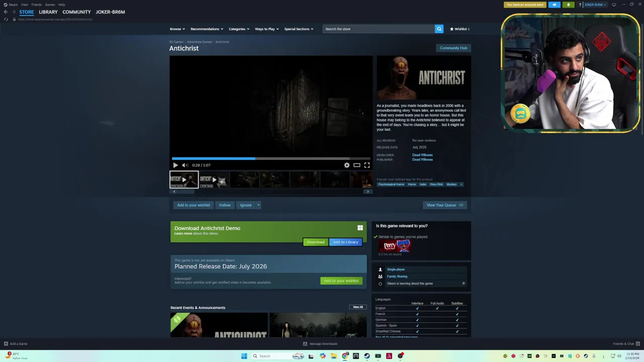
Task: Open the Story Rich tag
Action: [x=436, y=185]
